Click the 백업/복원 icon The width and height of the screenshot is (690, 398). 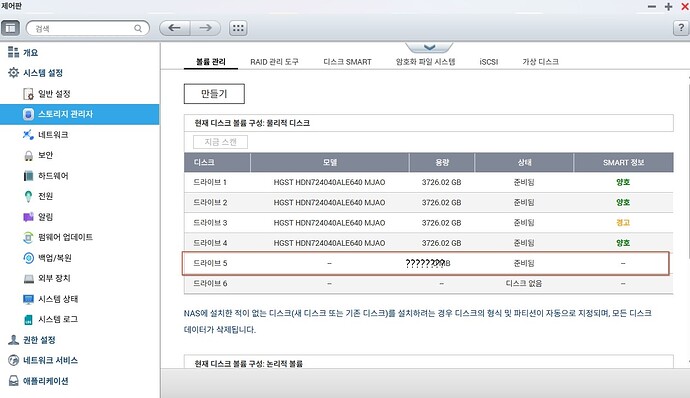click(28, 258)
